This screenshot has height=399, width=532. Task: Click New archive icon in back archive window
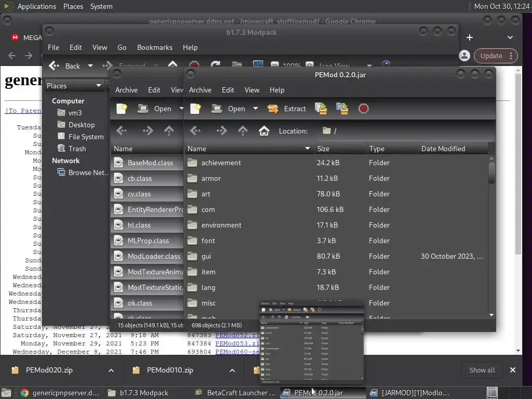click(x=122, y=109)
